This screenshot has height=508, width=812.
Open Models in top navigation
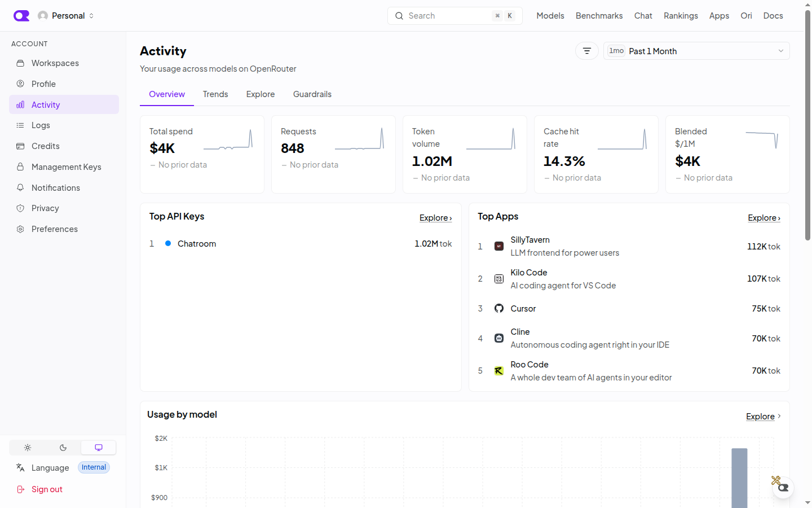[550, 16]
